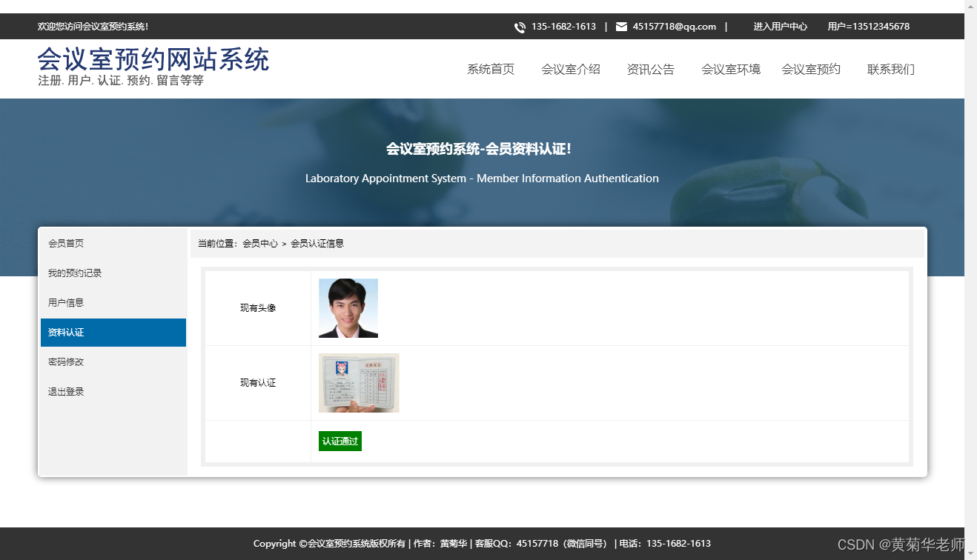Click the member's avatar photo thumbnail
Image resolution: width=977 pixels, height=560 pixels.
[348, 307]
